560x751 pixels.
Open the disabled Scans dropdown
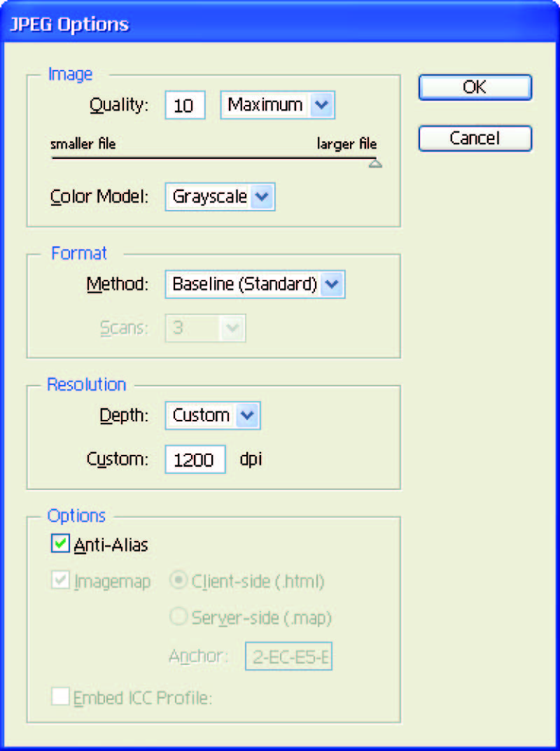pyautogui.click(x=205, y=328)
